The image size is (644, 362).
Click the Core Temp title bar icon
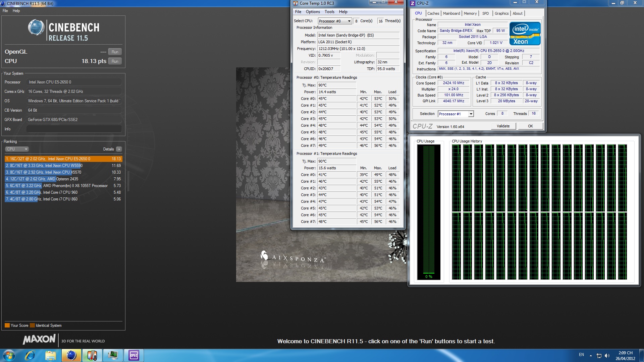point(296,3)
